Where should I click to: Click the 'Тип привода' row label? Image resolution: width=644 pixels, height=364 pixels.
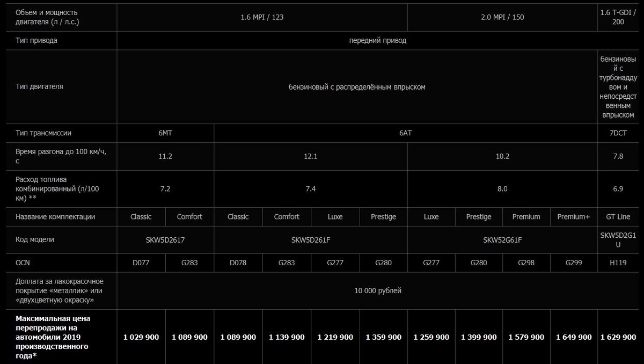point(36,41)
